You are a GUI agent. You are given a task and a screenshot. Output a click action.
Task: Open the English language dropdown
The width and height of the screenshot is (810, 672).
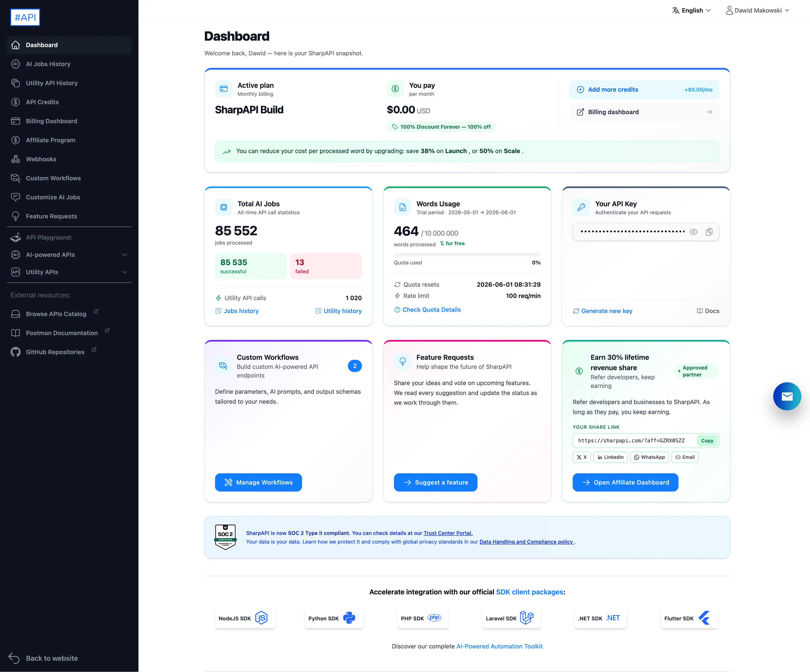click(692, 10)
